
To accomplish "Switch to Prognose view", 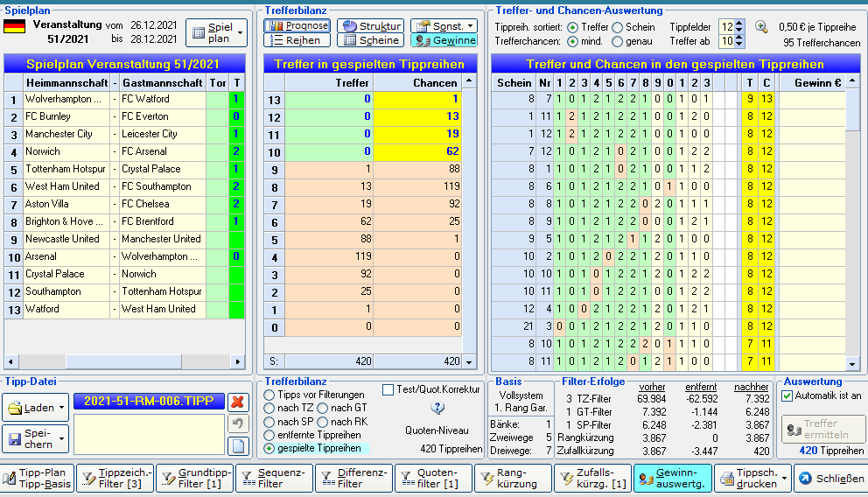I will [297, 25].
